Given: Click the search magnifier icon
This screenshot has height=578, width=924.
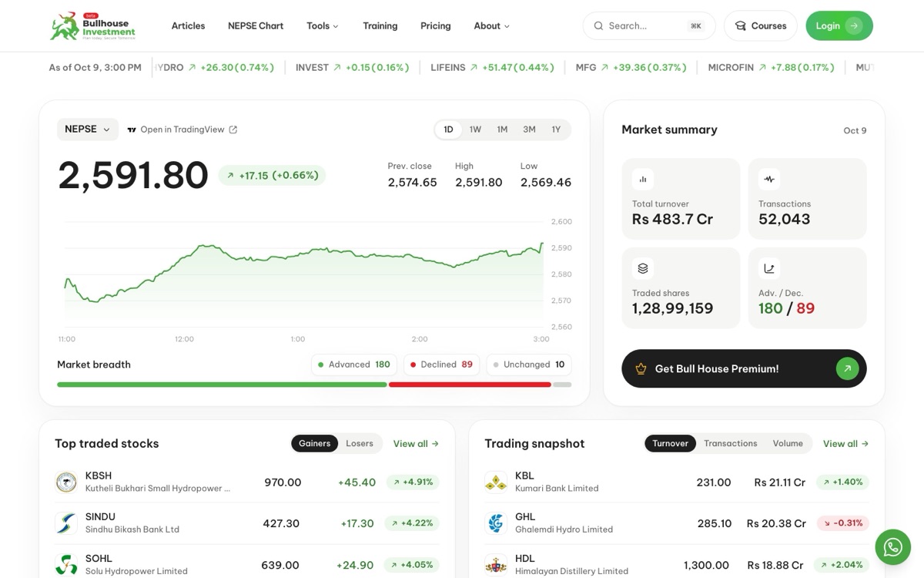Looking at the screenshot, I should click(598, 26).
